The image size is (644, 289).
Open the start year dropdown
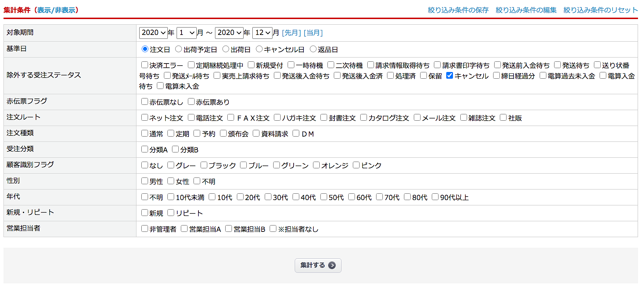[x=153, y=33]
